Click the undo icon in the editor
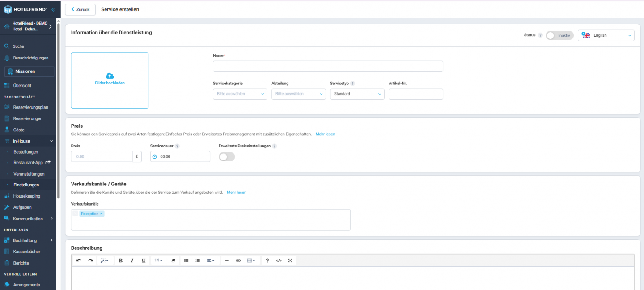 coord(79,261)
